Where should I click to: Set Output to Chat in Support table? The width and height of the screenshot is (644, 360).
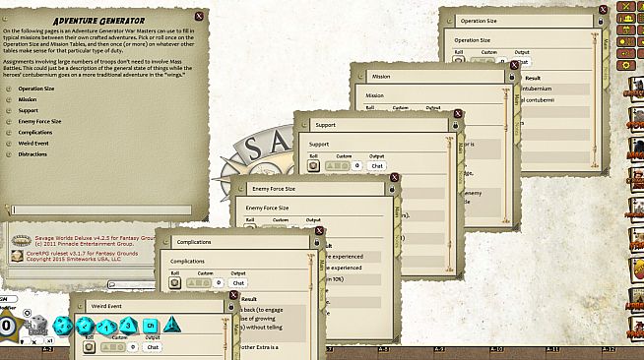pos(376,166)
